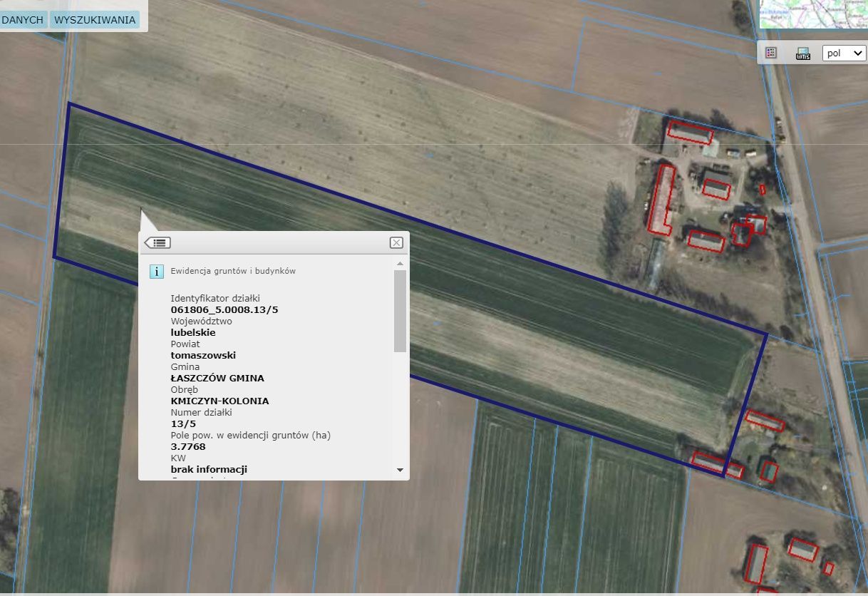Click the overview minimap thumbnail
868x596 pixels.
coord(813,14)
